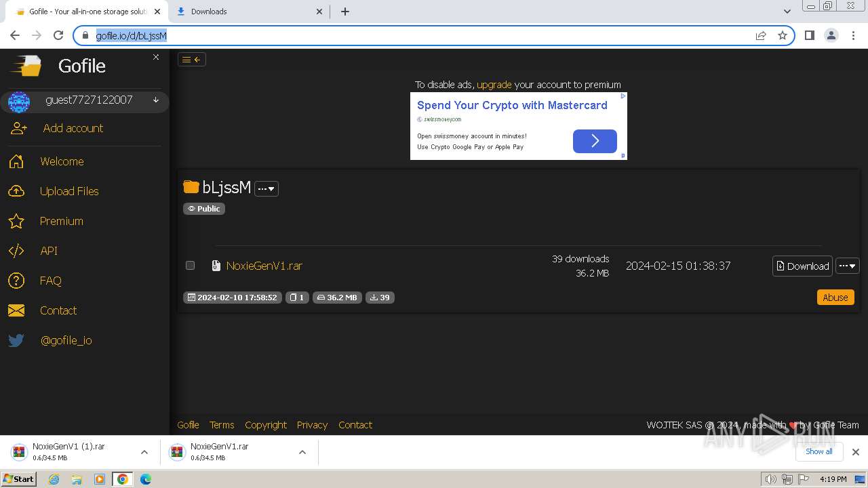Close the downloads shelf
The height and width of the screenshot is (488, 868).
click(856, 452)
